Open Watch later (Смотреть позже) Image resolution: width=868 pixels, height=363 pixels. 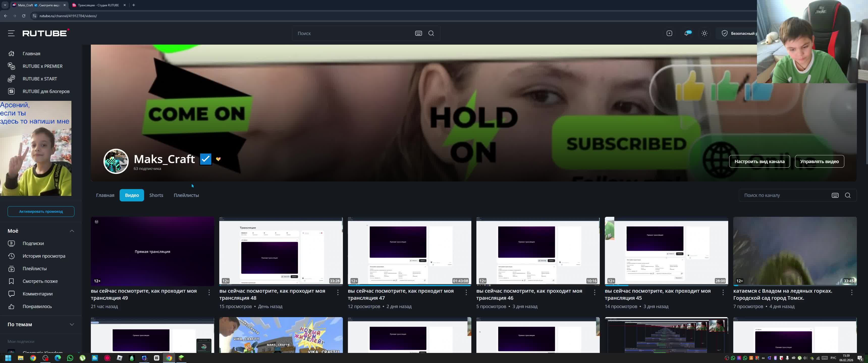(x=40, y=281)
